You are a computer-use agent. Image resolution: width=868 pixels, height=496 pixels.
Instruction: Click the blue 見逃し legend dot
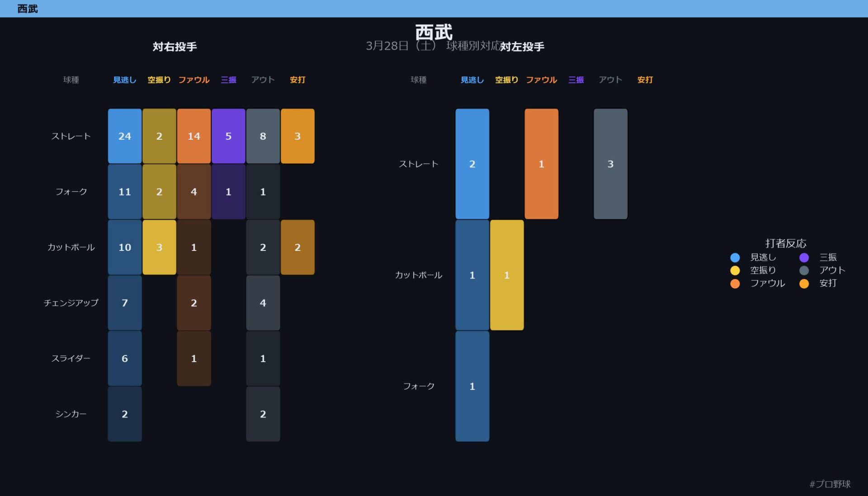pos(735,258)
